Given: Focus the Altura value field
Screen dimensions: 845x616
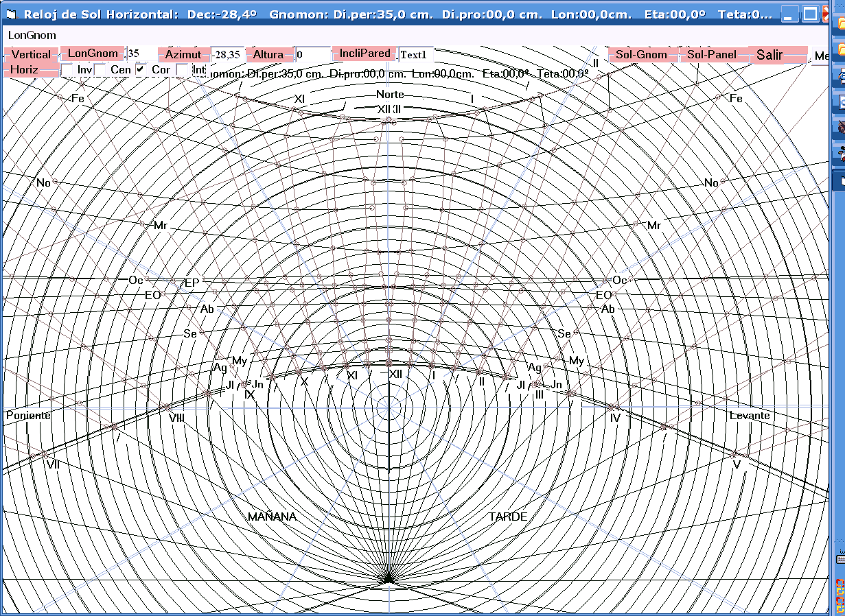Looking at the screenshot, I should [312, 55].
